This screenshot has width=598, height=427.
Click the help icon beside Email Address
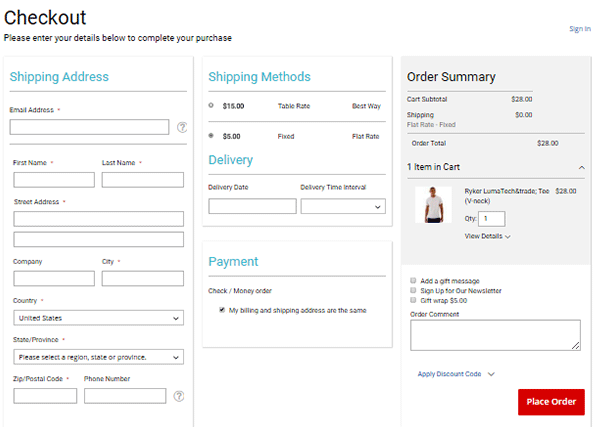[182, 127]
